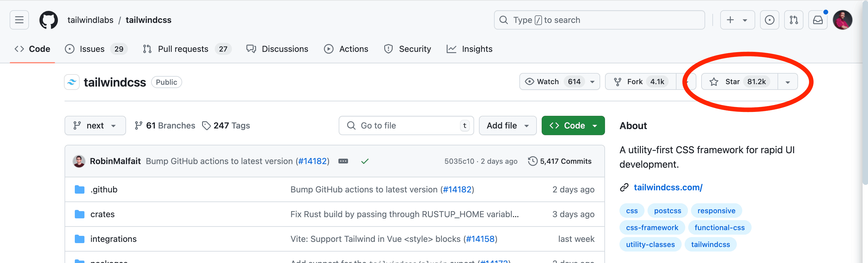Open commit hash 5035c10
868x263 pixels.
point(459,161)
